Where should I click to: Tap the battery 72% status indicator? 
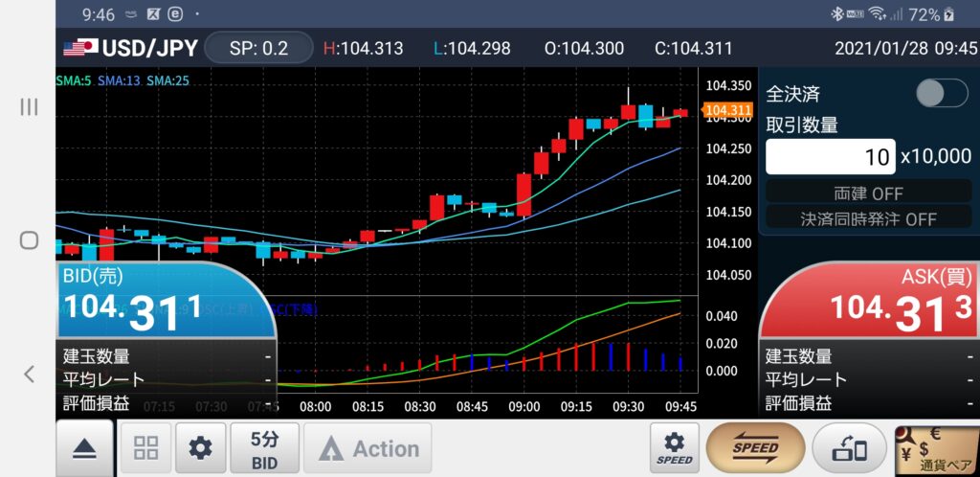point(932,14)
